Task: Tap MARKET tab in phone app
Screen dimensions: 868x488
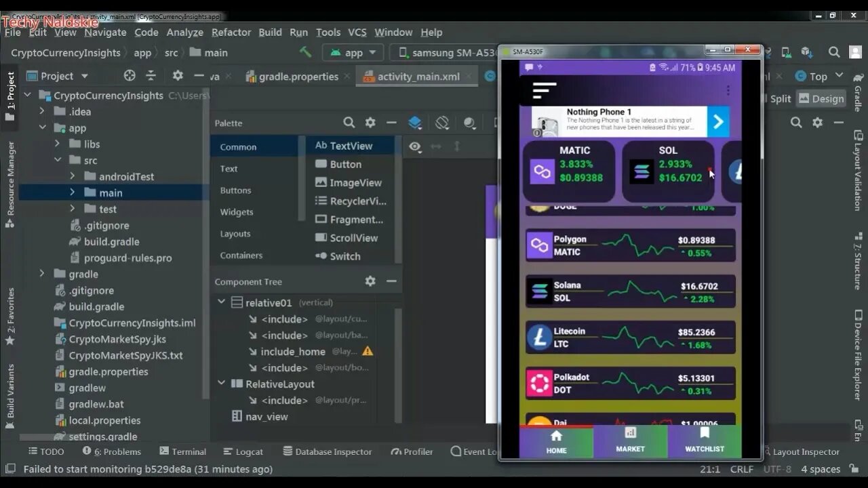Action: point(630,441)
